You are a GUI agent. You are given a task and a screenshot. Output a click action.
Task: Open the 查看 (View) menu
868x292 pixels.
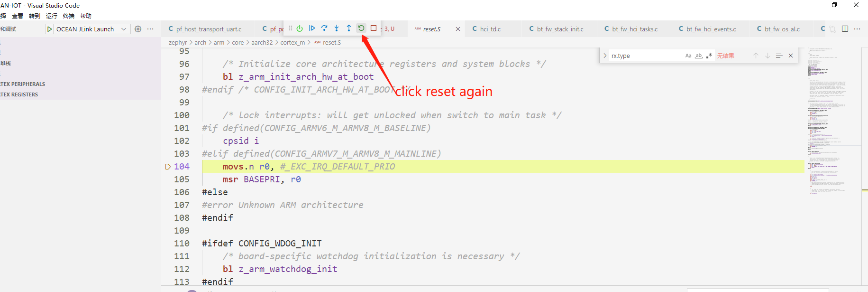click(x=18, y=16)
